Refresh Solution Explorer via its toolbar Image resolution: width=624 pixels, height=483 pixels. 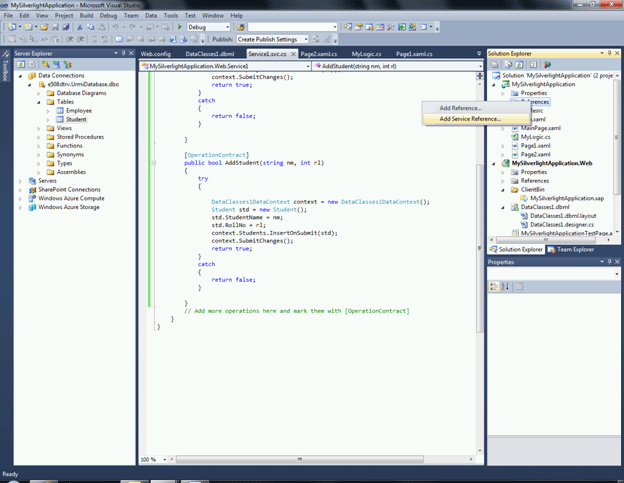click(519, 64)
